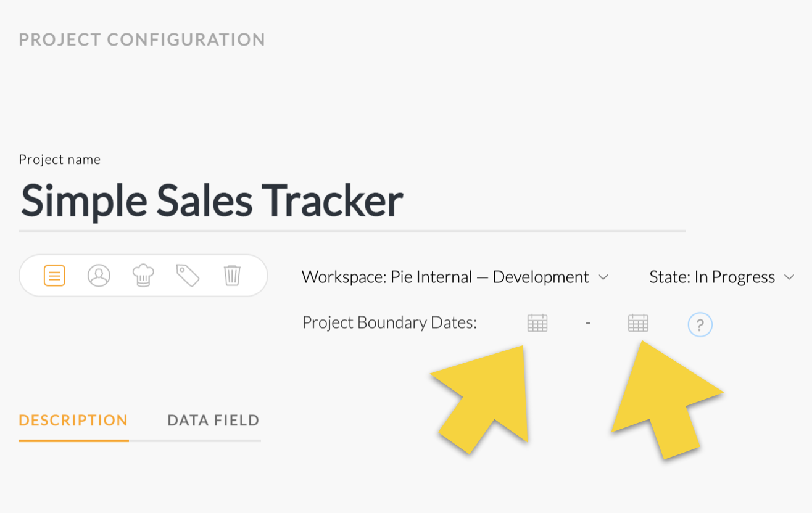The height and width of the screenshot is (513, 812).
Task: Open the end date calendar picker
Action: point(637,322)
